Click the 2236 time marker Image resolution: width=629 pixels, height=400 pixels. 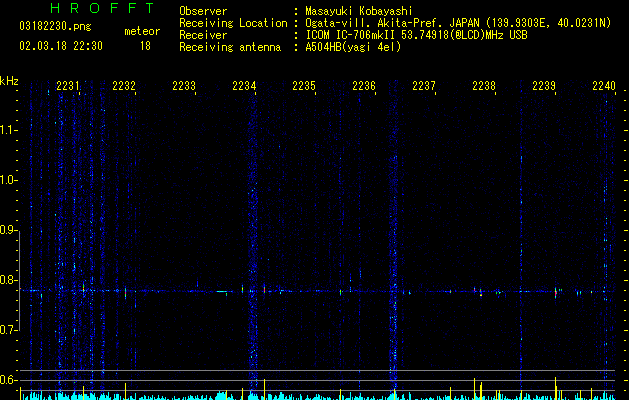pyautogui.click(x=364, y=86)
